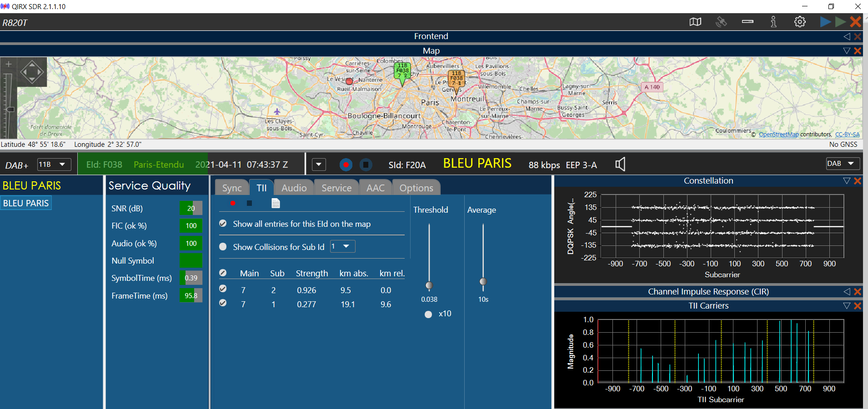Viewport: 868px width, 409px height.
Task: Click the map pan direction control
Action: pos(32,72)
